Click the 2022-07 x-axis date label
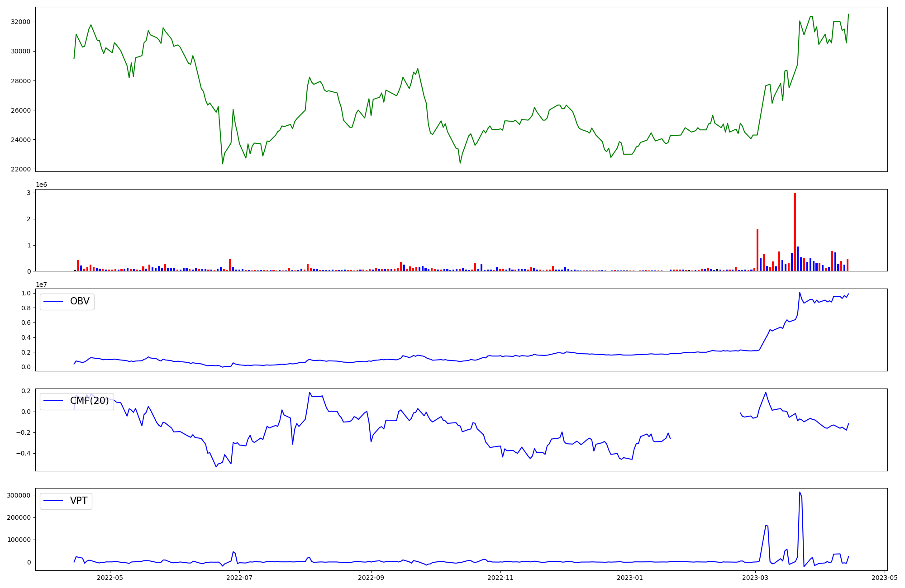 [239, 578]
